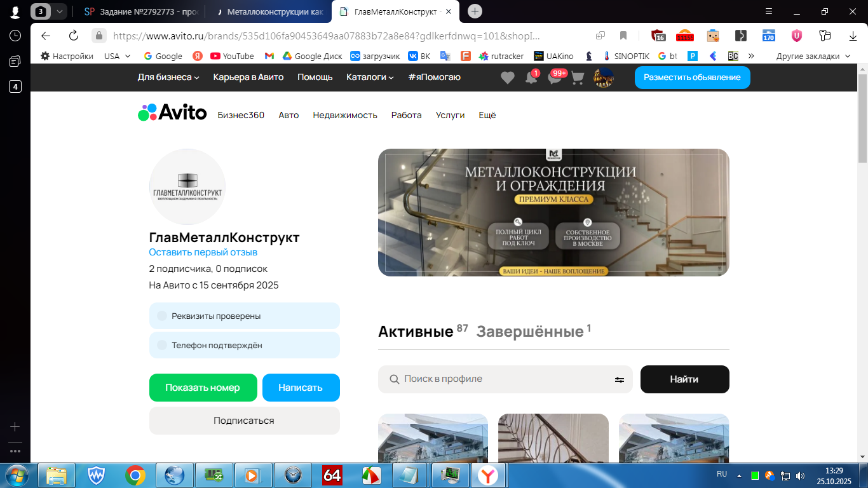
Task: Focus the Поиск в профиле search field
Action: click(505, 379)
